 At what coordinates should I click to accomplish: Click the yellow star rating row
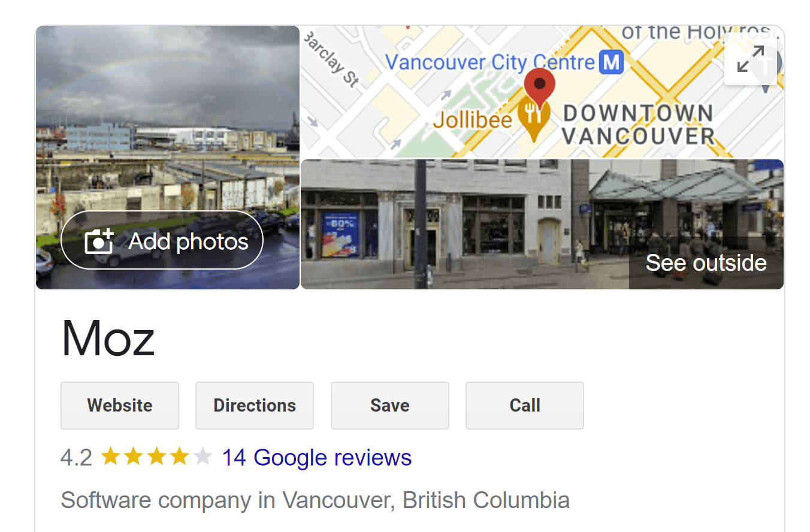[x=156, y=458]
